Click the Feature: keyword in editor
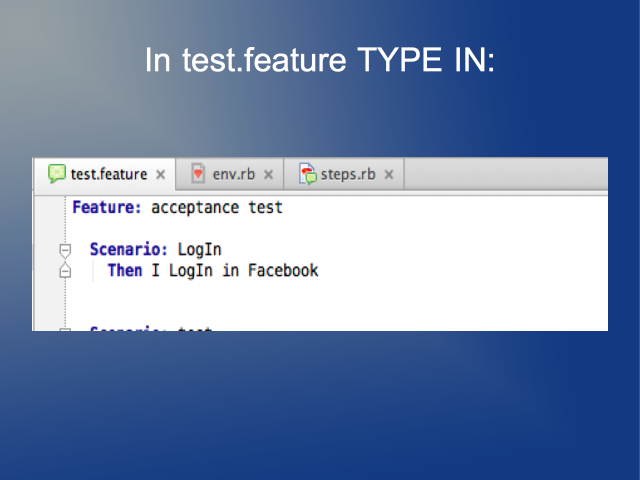This screenshot has height=480, width=640. click(107, 207)
